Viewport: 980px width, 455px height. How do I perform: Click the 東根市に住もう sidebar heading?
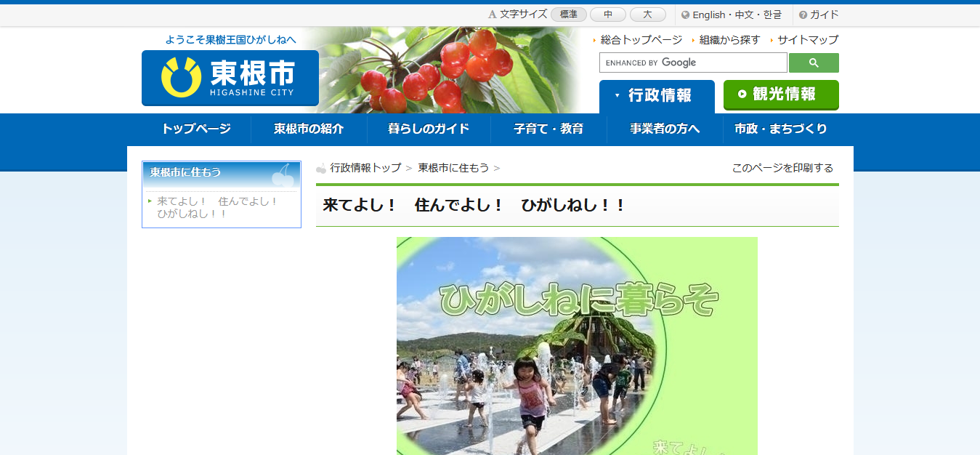pyautogui.click(x=222, y=174)
